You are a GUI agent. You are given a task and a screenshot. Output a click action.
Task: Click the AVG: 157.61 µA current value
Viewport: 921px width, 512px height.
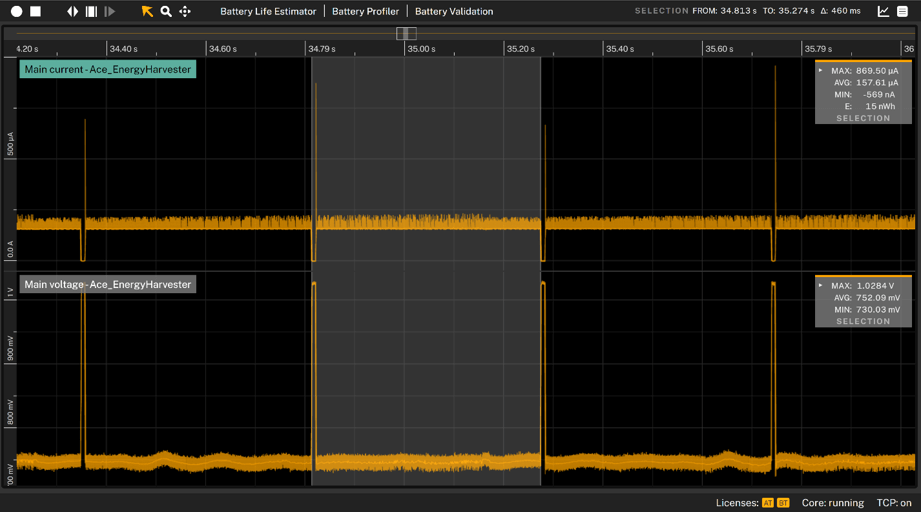[866, 83]
